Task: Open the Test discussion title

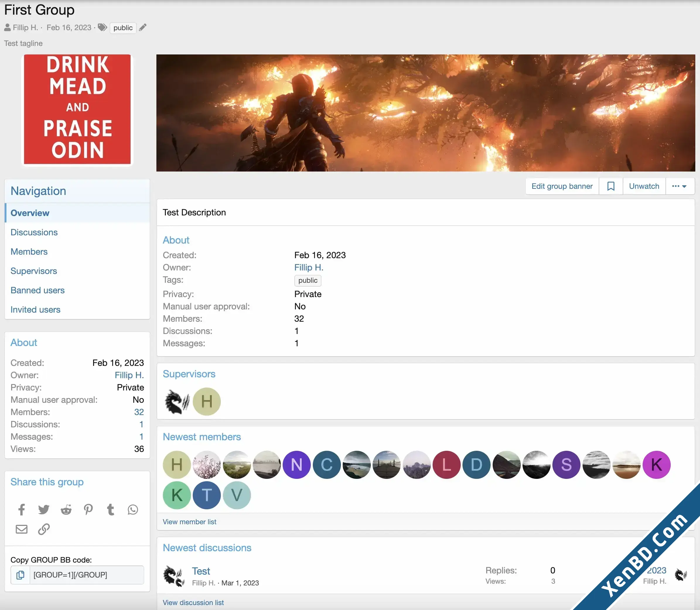Action: pyautogui.click(x=201, y=571)
